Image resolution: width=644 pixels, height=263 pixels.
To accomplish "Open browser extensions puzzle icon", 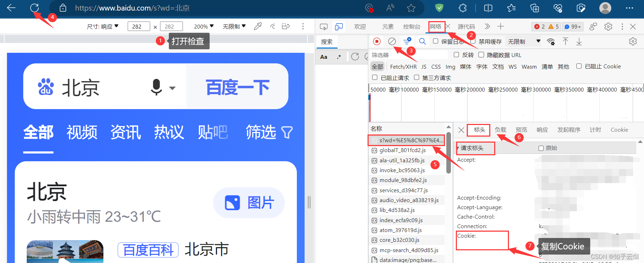I will pos(463,8).
